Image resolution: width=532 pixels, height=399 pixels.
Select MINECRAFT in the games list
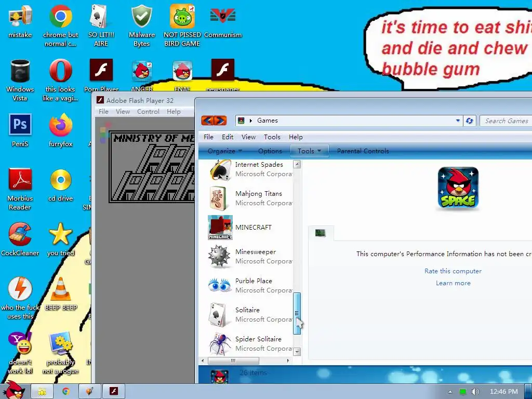pos(250,228)
